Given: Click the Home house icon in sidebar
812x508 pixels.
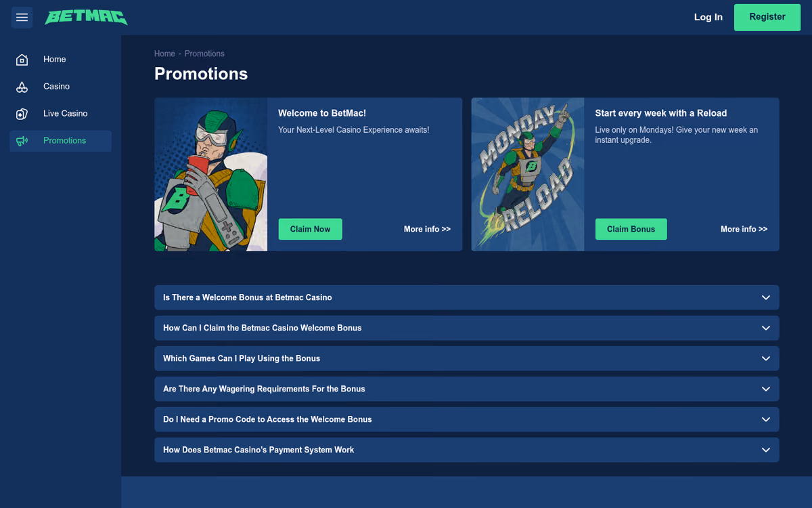Looking at the screenshot, I should (22, 60).
